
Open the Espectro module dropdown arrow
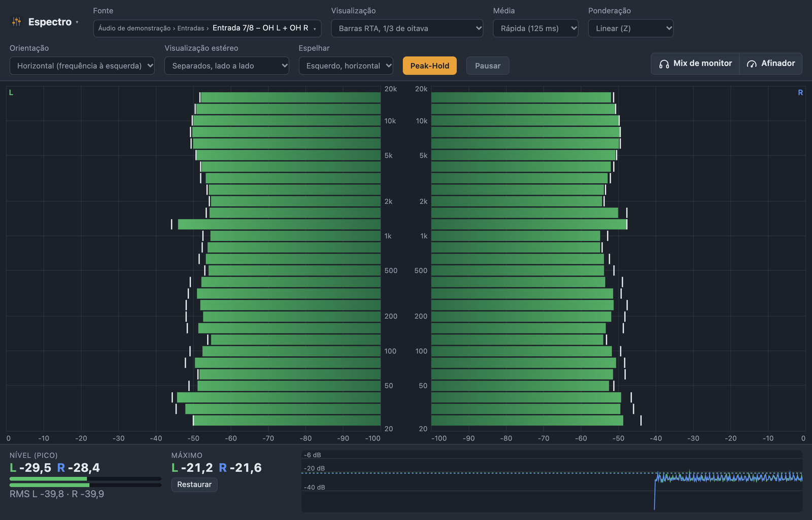(x=77, y=22)
